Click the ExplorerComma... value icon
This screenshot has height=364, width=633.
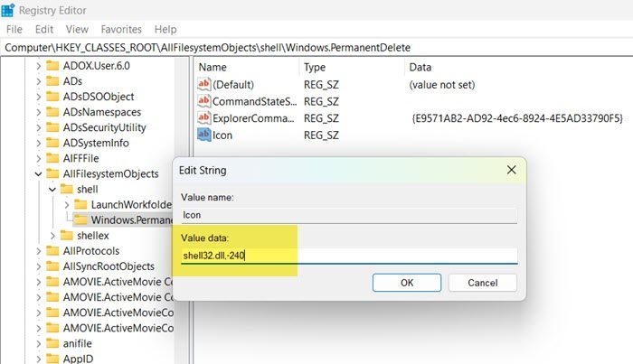(x=204, y=118)
